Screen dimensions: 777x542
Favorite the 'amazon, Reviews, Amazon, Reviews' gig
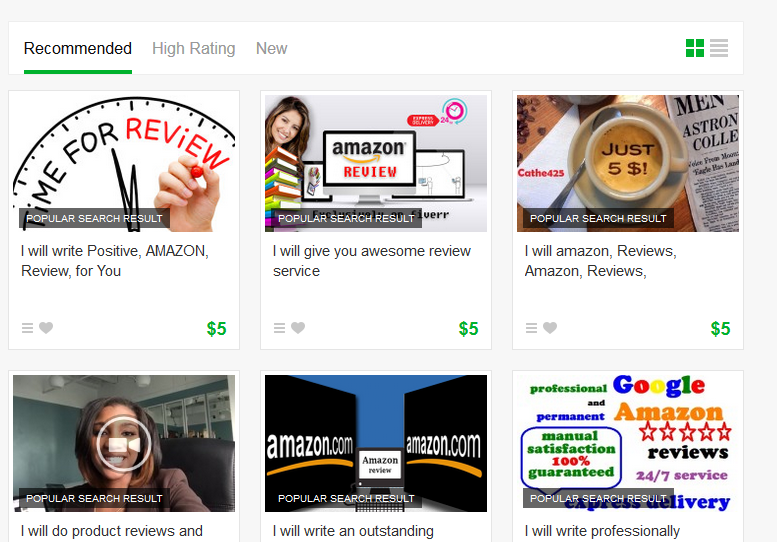click(x=550, y=327)
